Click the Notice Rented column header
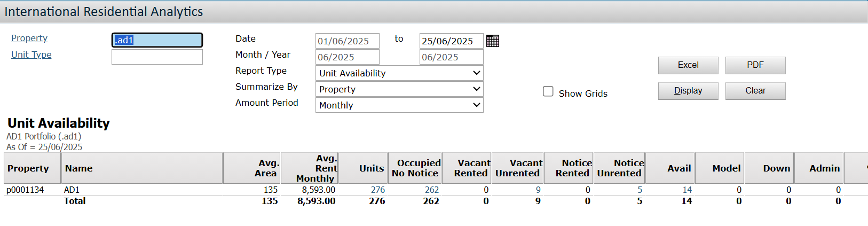 [x=569, y=168]
